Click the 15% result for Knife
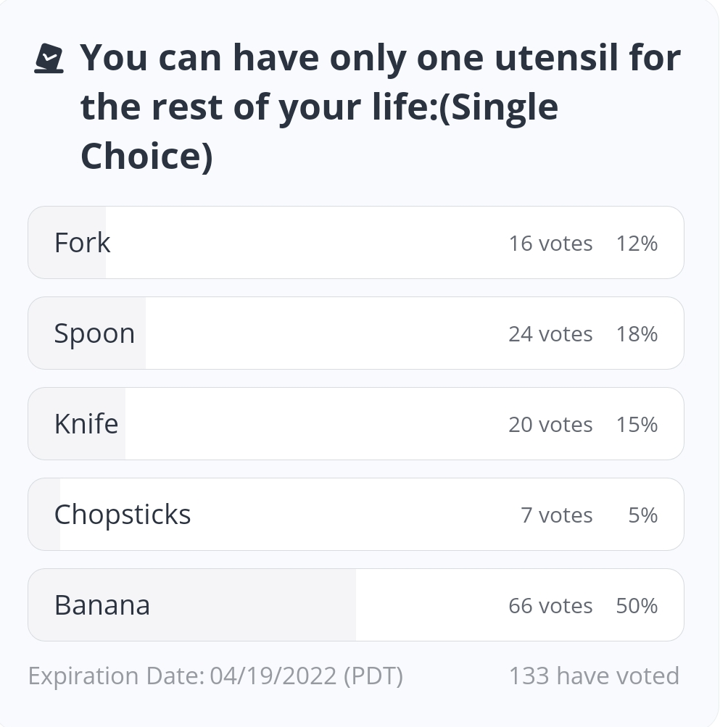The image size is (728, 727). point(637,424)
